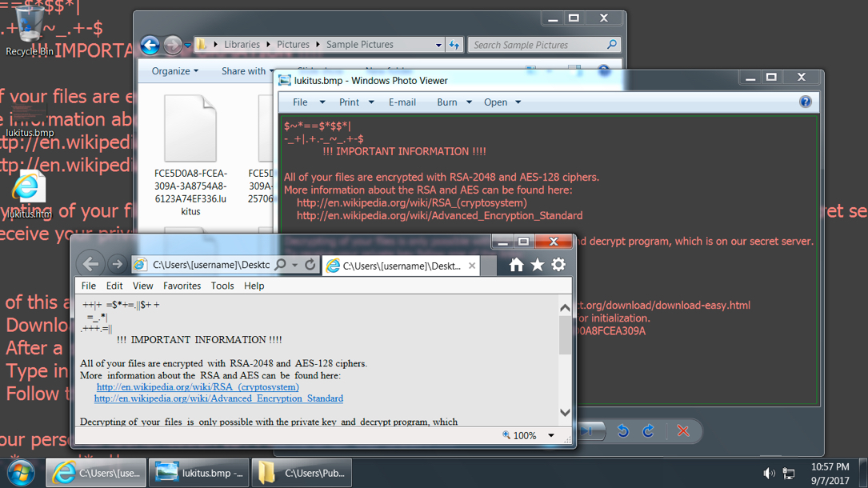Open the IE Favorites menu
This screenshot has height=488, width=868.
(182, 286)
